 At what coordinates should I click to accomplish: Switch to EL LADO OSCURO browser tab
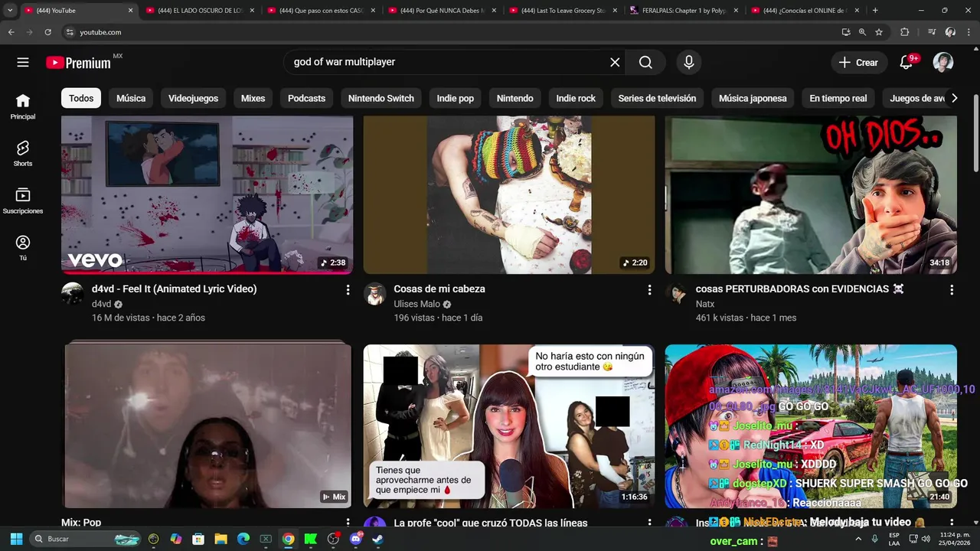[x=200, y=11]
